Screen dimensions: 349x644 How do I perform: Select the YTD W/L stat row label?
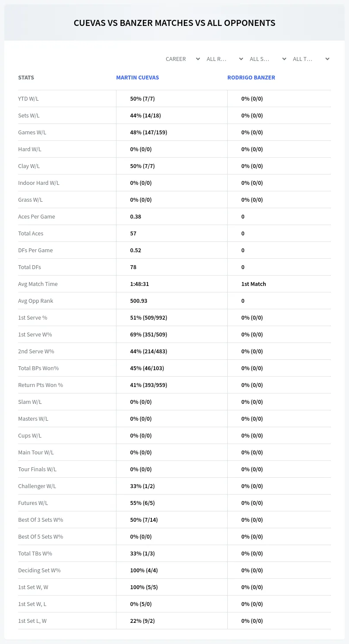click(28, 98)
